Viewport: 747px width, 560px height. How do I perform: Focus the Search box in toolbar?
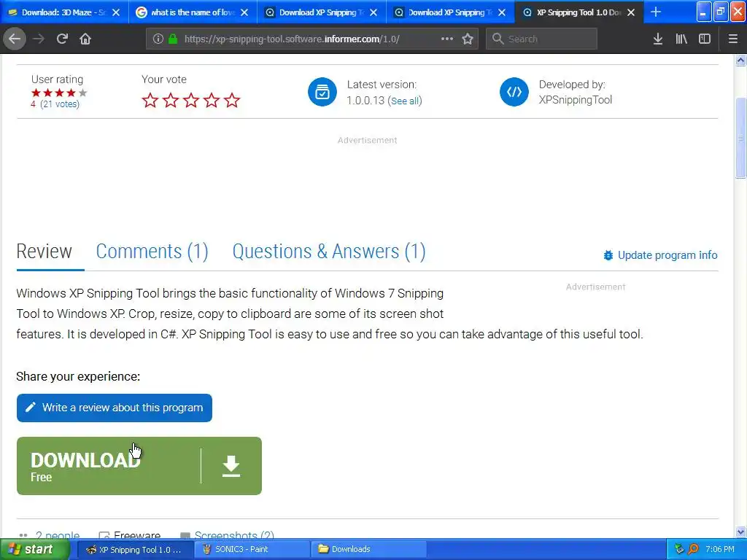[x=541, y=39]
